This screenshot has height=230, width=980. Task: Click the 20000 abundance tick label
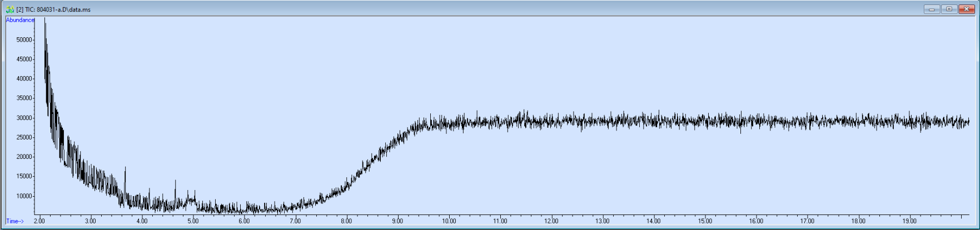pyautogui.click(x=24, y=157)
